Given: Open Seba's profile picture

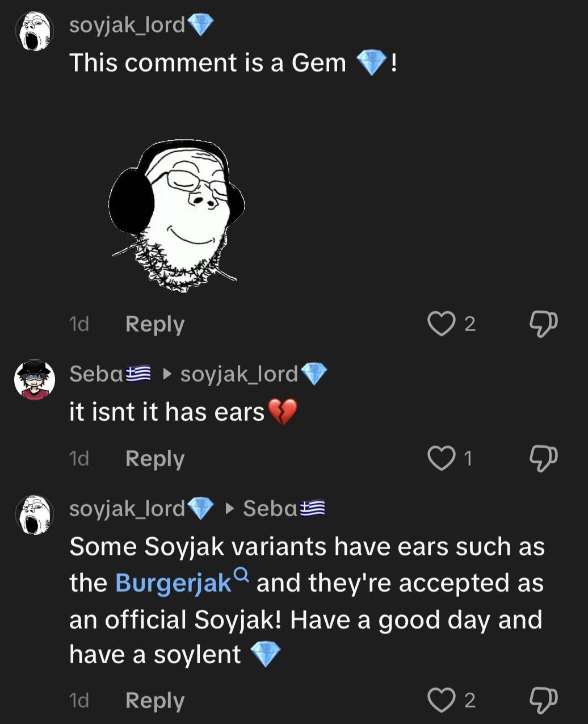Looking at the screenshot, I should click(35, 379).
